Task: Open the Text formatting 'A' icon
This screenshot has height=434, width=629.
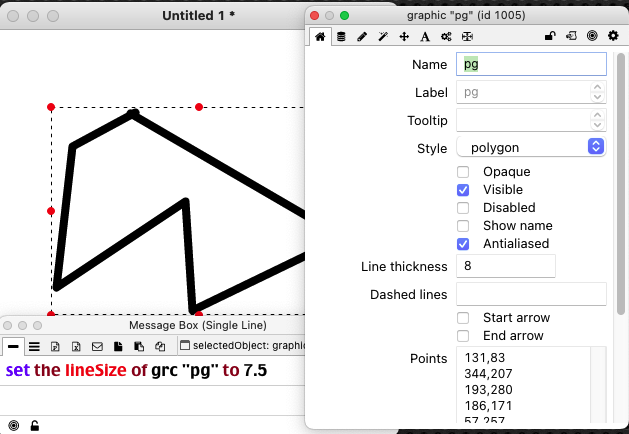Action: [x=424, y=36]
